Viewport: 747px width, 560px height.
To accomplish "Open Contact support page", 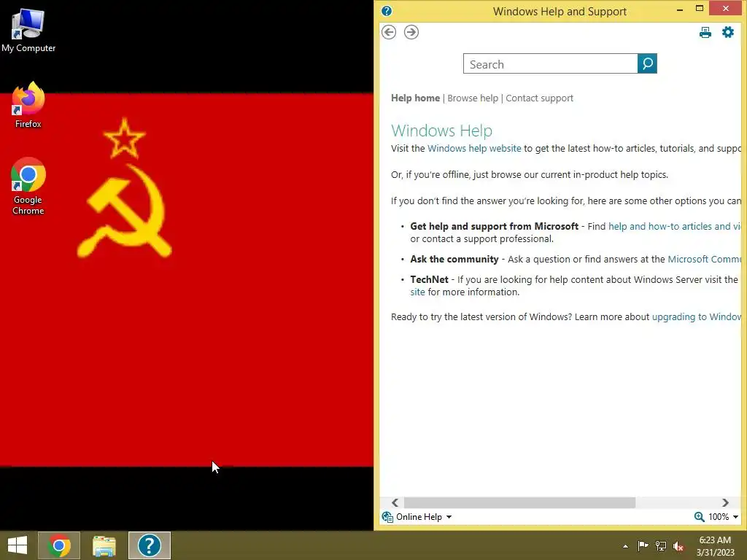I will coord(539,98).
